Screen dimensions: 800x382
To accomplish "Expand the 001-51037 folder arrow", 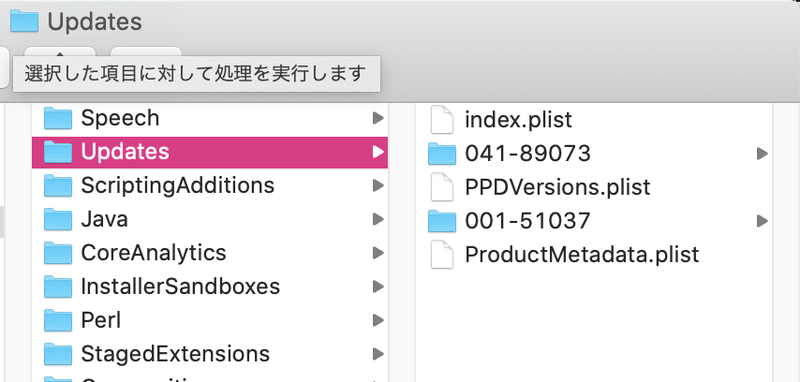I will [x=762, y=220].
